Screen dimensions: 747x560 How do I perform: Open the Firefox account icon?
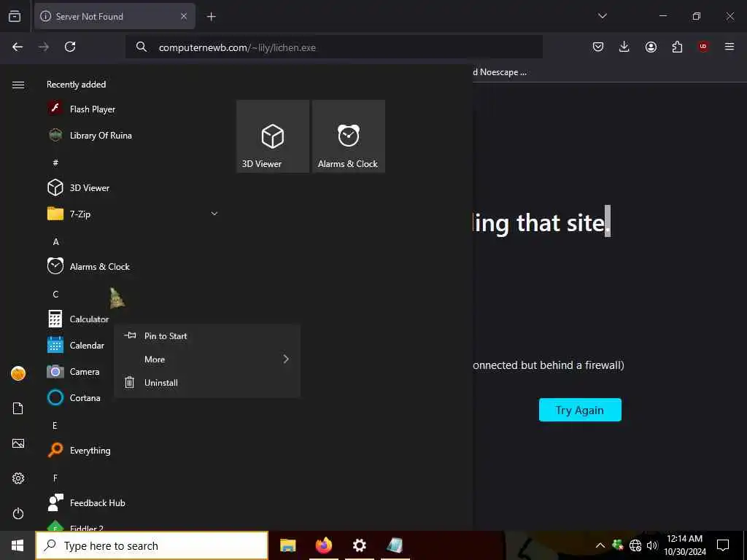651,47
